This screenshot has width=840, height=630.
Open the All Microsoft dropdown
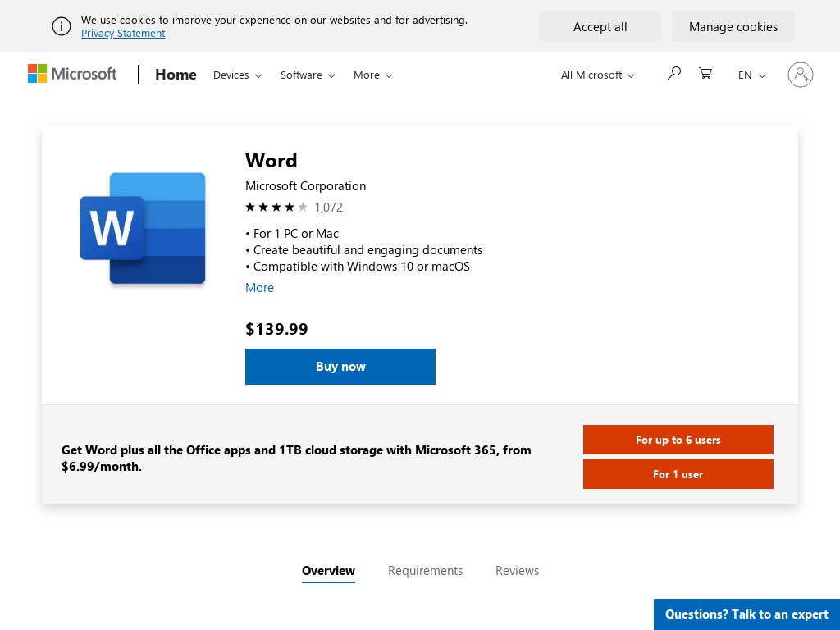click(597, 75)
